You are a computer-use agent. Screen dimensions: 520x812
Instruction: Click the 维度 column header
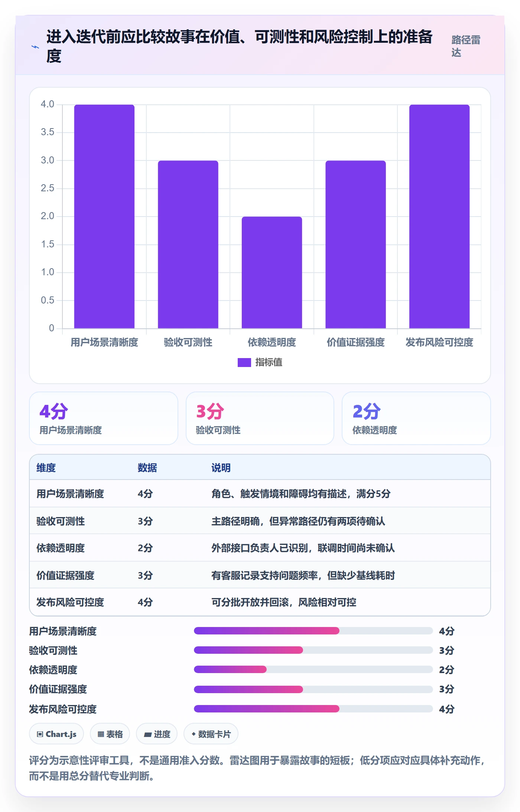pyautogui.click(x=46, y=468)
